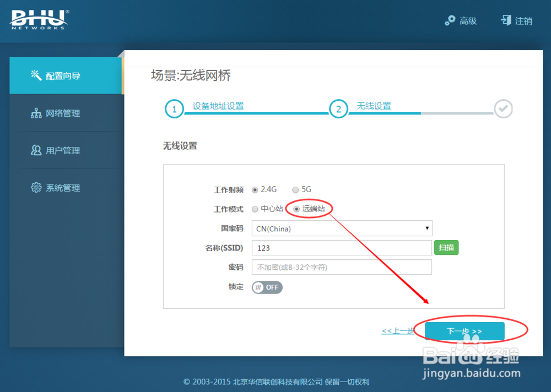The height and width of the screenshot is (392, 551).
Task: Click the 无线设置 section heading
Action: [x=180, y=146]
